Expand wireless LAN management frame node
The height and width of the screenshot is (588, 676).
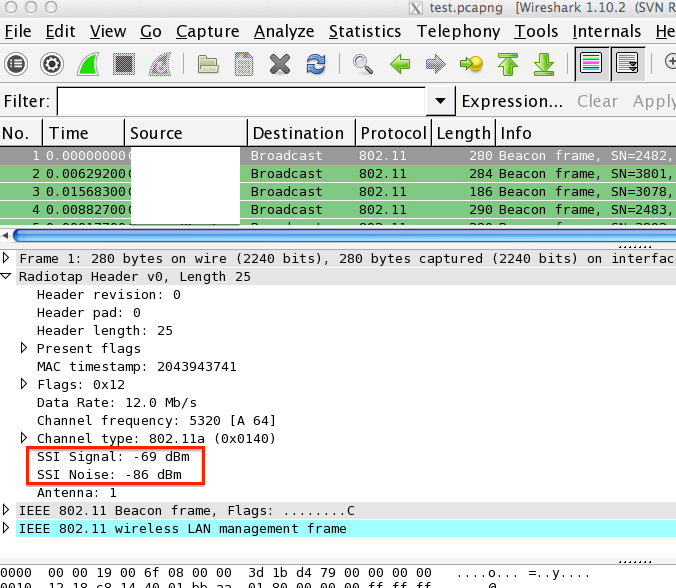pyautogui.click(x=6, y=528)
